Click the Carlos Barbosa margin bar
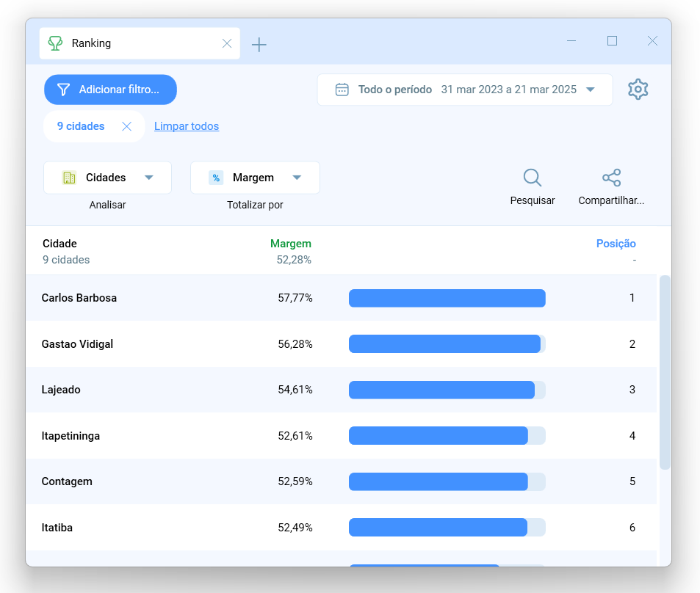This screenshot has height=593, width=700. (447, 298)
